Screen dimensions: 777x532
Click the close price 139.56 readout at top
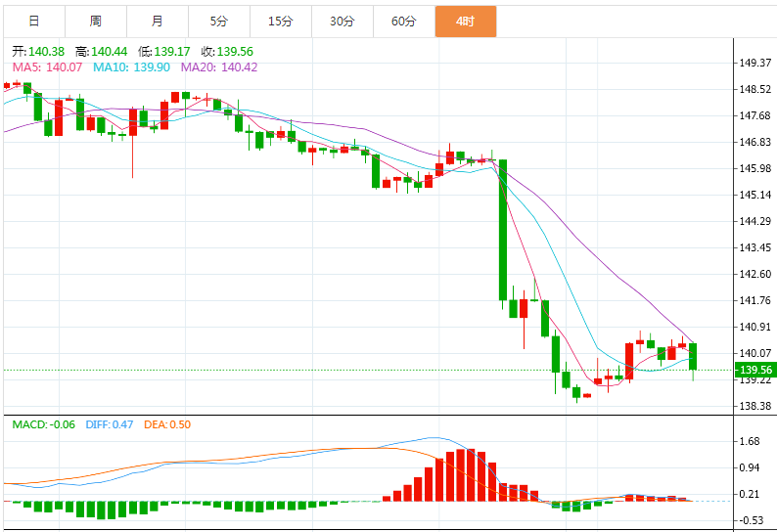coord(235,52)
